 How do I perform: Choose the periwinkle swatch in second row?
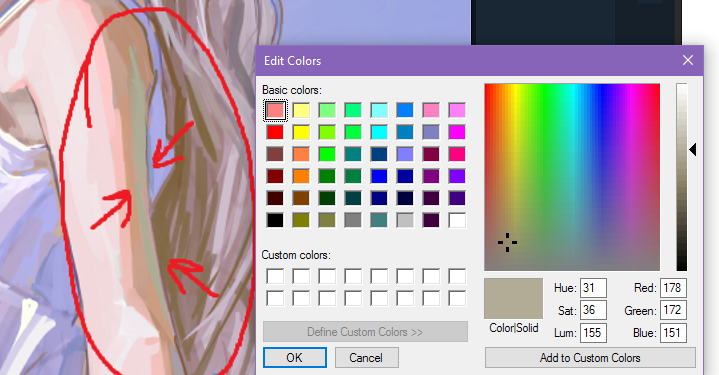431,132
